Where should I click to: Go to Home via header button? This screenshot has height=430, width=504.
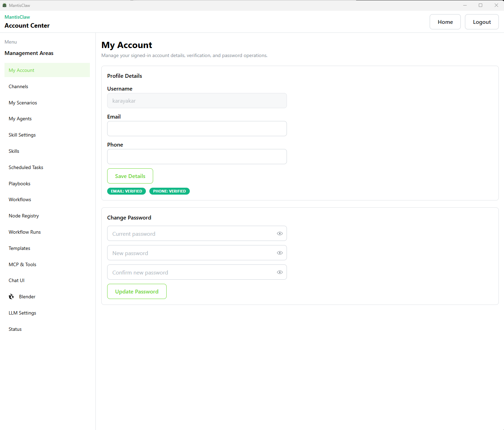click(445, 22)
